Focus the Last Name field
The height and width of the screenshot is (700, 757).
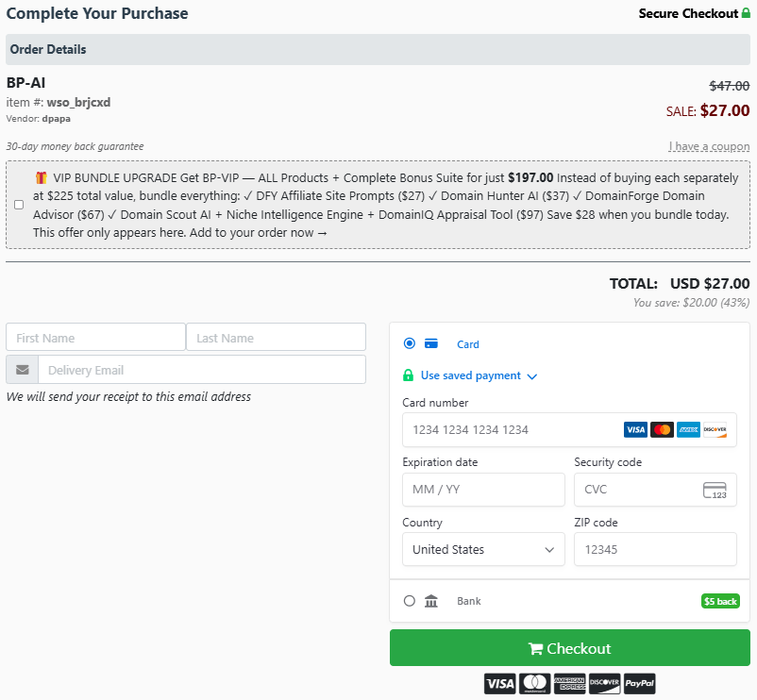click(x=277, y=337)
